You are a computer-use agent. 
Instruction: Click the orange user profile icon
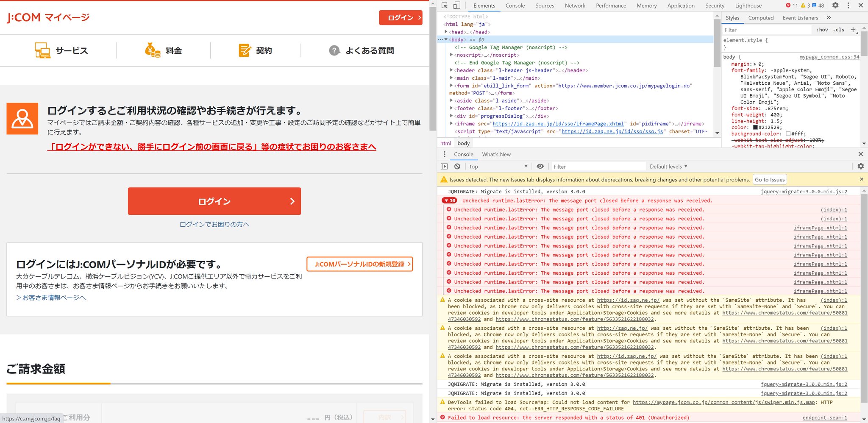(x=22, y=119)
